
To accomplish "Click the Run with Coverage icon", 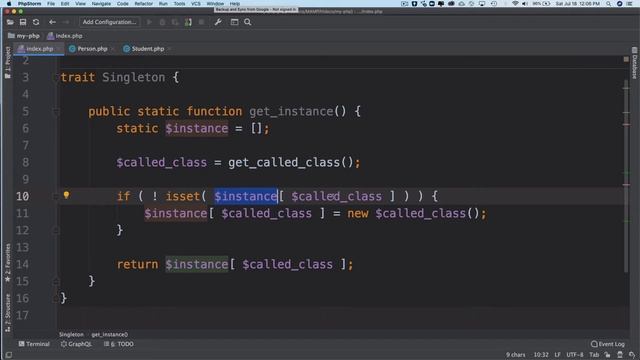I will coord(175,22).
